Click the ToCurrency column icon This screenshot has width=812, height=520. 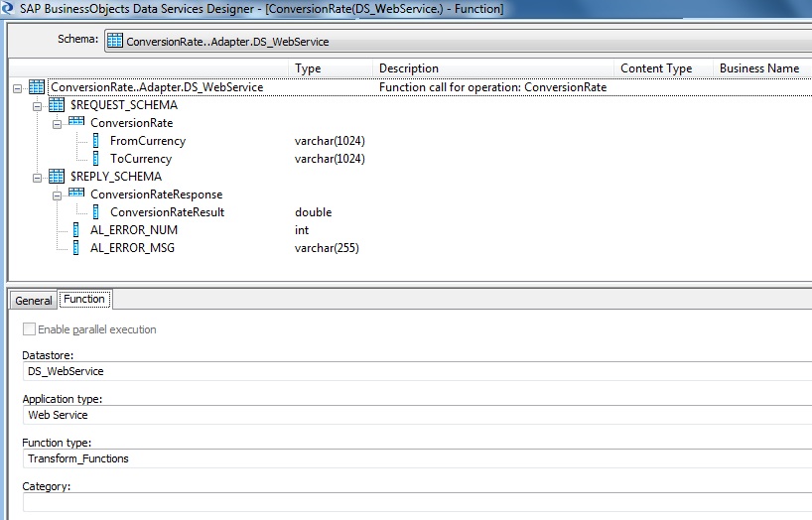coord(96,159)
